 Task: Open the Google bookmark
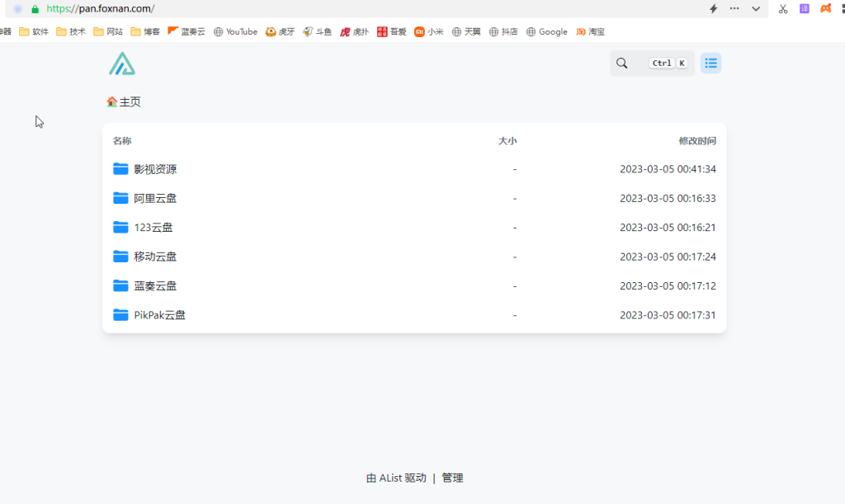click(x=547, y=32)
